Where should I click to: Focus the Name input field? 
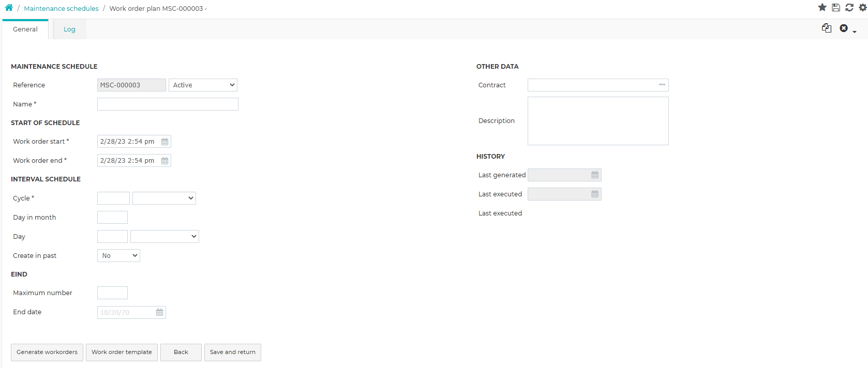tap(168, 104)
